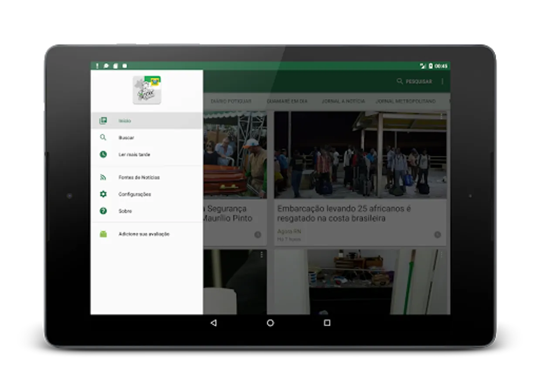The width and height of the screenshot is (540, 392).
Task: Open the three-dot overflow menu in toolbar
Action: pyautogui.click(x=443, y=81)
